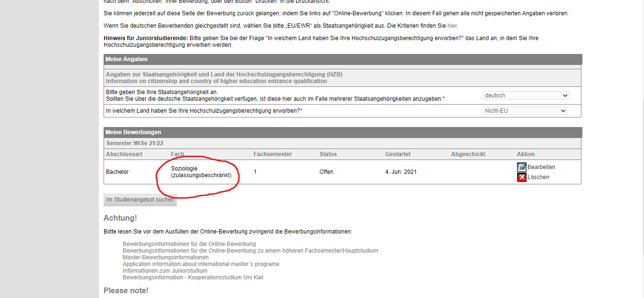Click the Bearbeiten edit icon
The width and height of the screenshot is (644, 298).
[521, 167]
